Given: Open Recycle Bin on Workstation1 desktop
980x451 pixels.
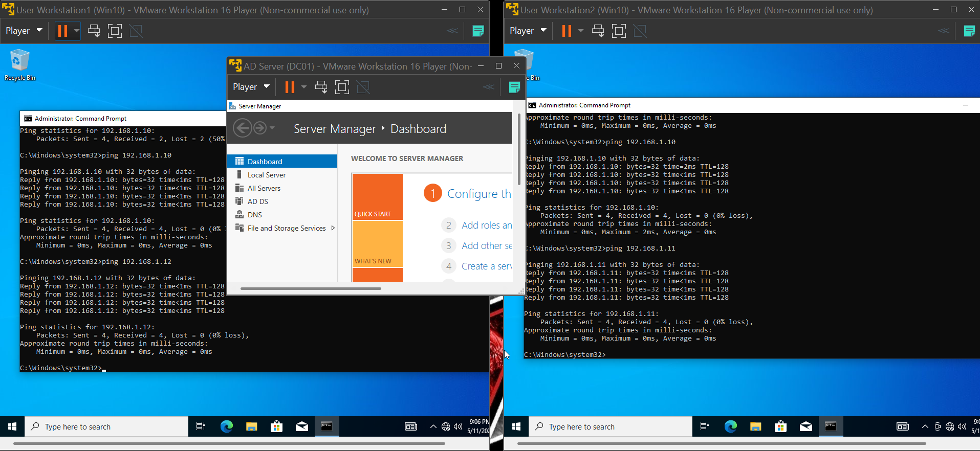Looking at the screenshot, I should pos(20,65).
